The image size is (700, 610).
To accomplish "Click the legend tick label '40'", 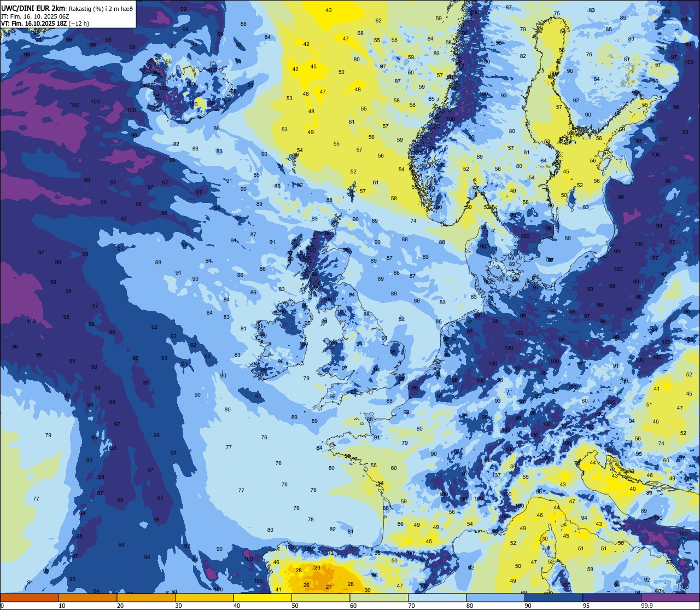I will click(237, 606).
